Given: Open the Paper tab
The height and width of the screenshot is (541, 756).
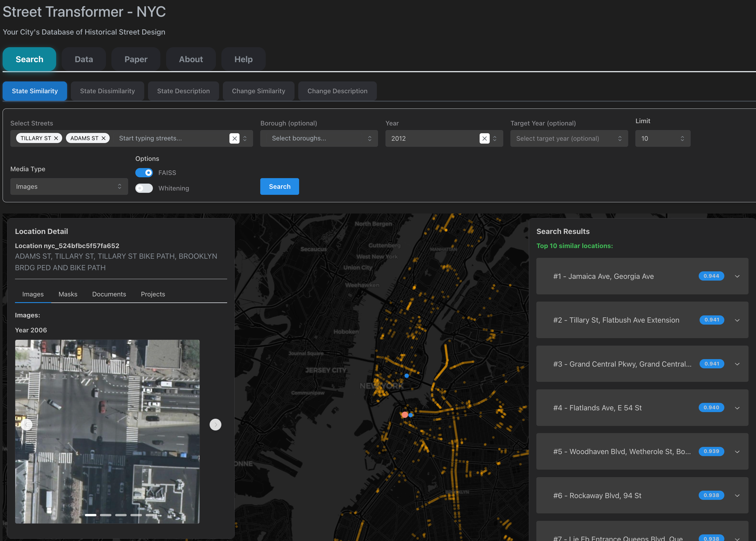Looking at the screenshot, I should click(x=136, y=59).
